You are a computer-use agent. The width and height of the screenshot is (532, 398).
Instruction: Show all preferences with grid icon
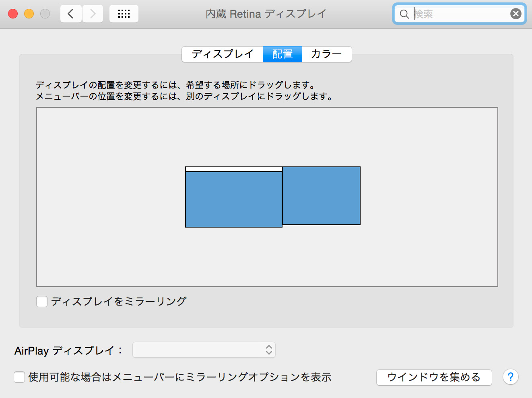click(124, 14)
